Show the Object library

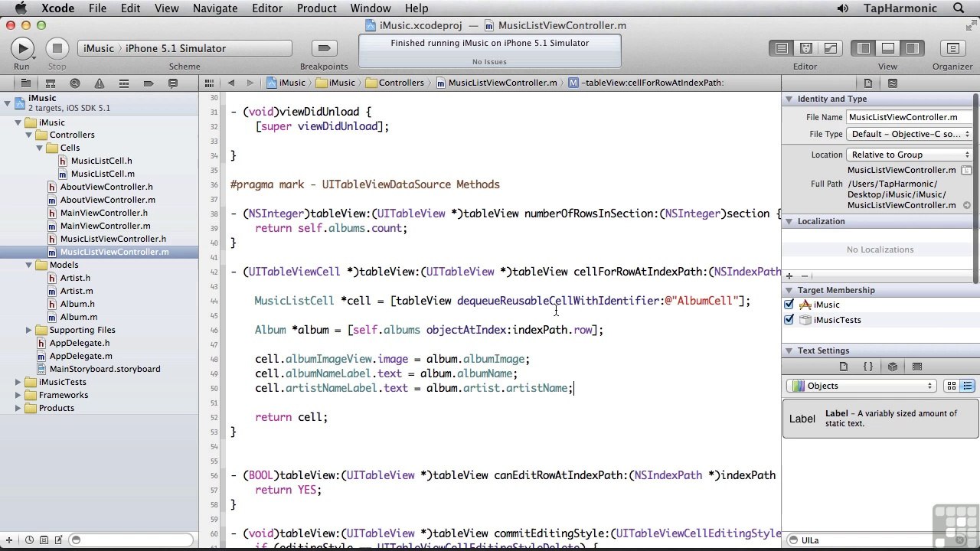click(x=893, y=367)
